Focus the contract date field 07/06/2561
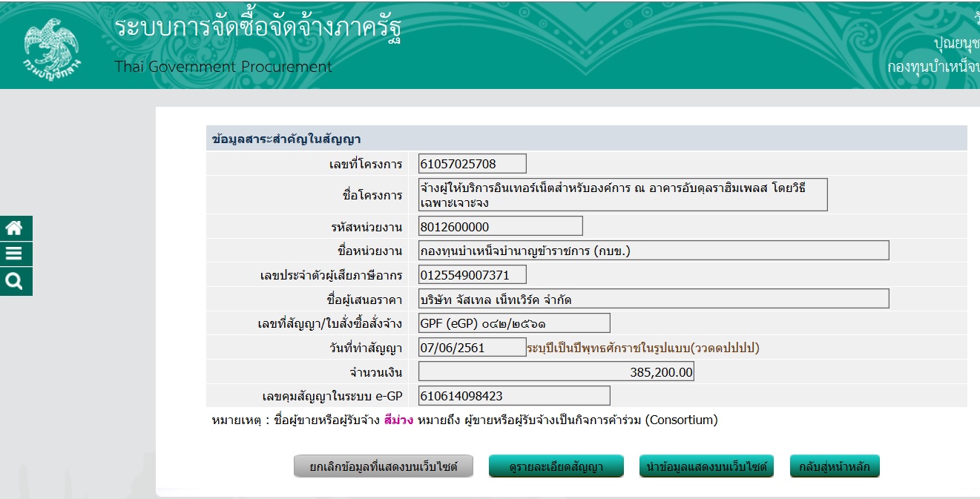This screenshot has width=980, height=499. pyautogui.click(x=472, y=347)
